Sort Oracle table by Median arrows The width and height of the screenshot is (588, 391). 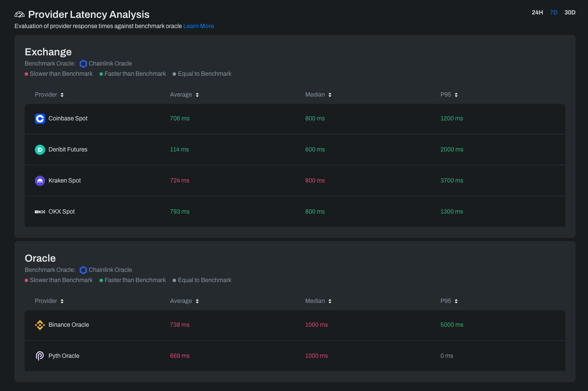(330, 301)
